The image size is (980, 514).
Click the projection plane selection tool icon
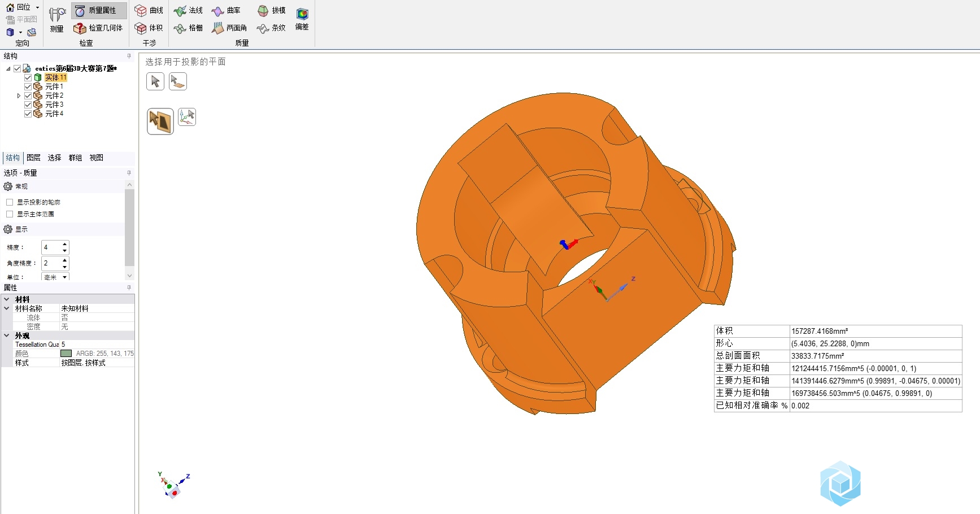click(x=160, y=121)
